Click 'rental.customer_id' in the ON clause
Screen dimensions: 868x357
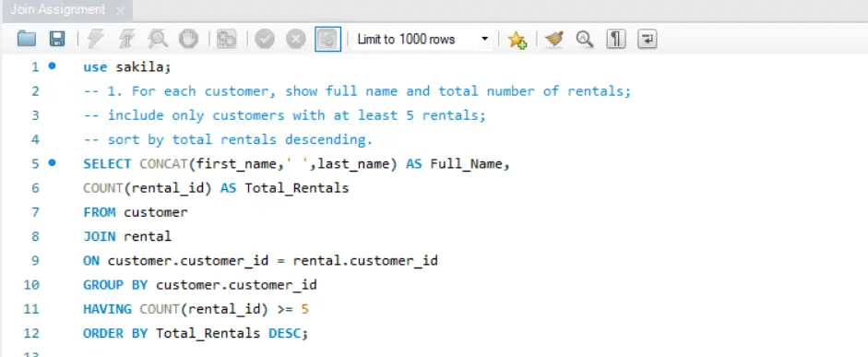(365, 260)
